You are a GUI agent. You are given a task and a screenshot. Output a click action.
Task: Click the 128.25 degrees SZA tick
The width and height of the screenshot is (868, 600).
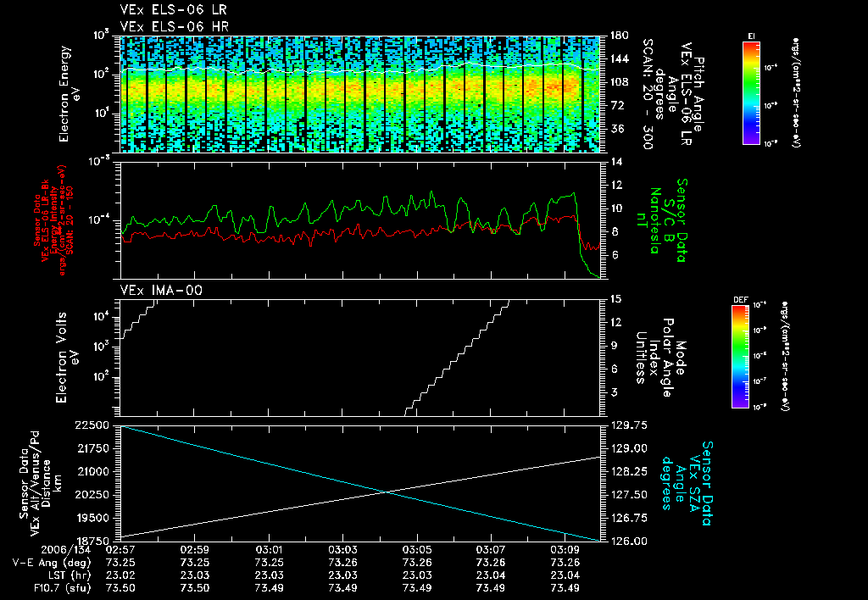(629, 471)
